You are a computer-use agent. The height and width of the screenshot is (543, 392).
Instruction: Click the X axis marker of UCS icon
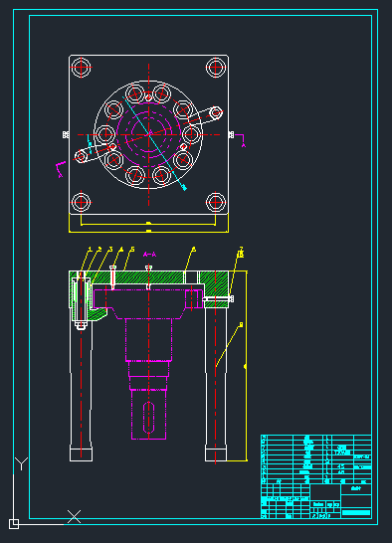pos(74,517)
